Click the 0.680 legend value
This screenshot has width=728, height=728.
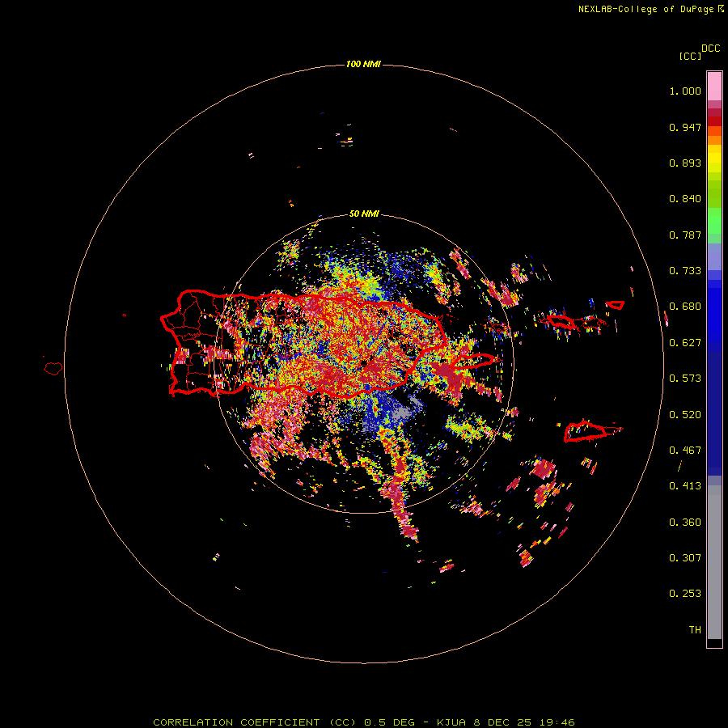pos(685,307)
